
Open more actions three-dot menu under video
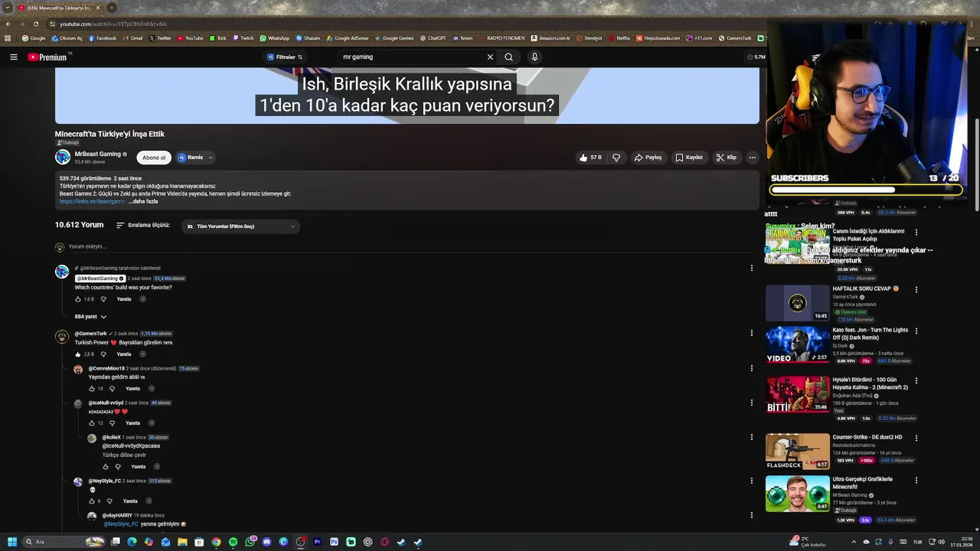[x=753, y=158]
